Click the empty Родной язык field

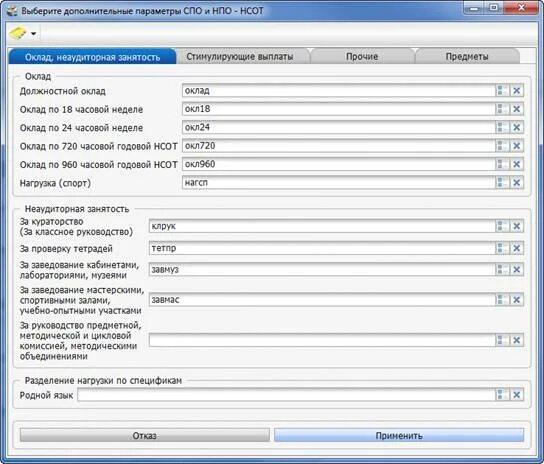coord(286,395)
